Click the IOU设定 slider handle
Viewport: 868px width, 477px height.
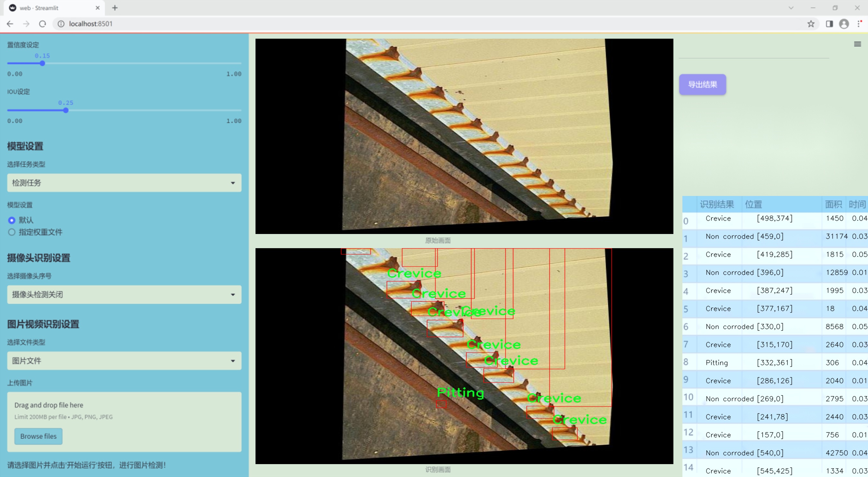coord(66,110)
